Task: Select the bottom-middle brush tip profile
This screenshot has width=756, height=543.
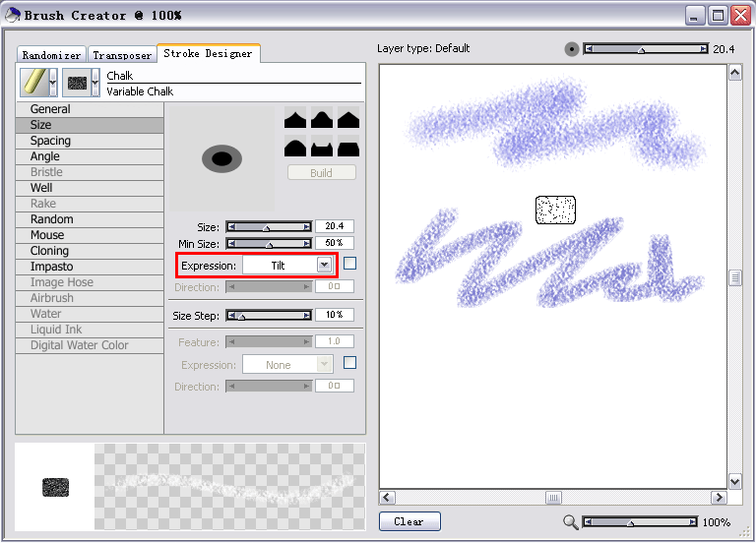Action: [x=321, y=149]
